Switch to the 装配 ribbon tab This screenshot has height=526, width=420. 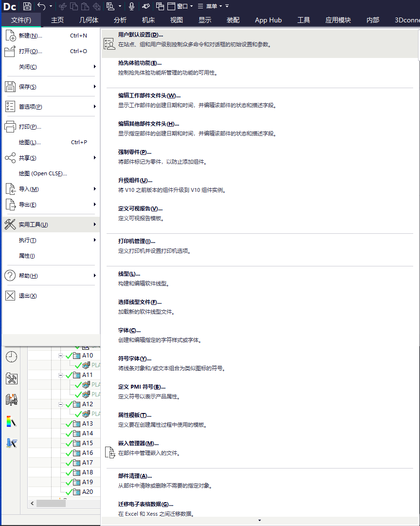(x=233, y=20)
